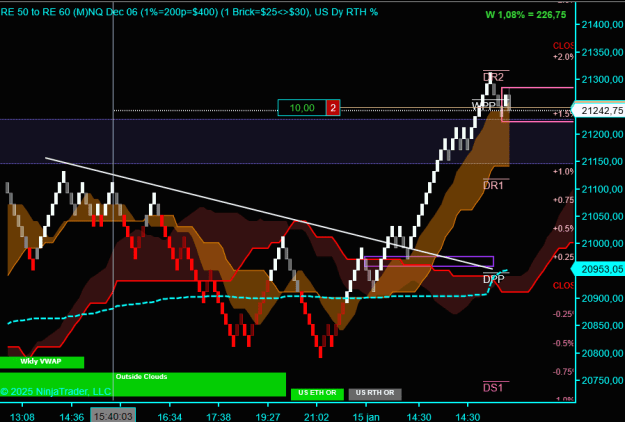Click the gray US RTH OR label
Image resolution: width=625 pixels, height=422 pixels.
coord(375,393)
